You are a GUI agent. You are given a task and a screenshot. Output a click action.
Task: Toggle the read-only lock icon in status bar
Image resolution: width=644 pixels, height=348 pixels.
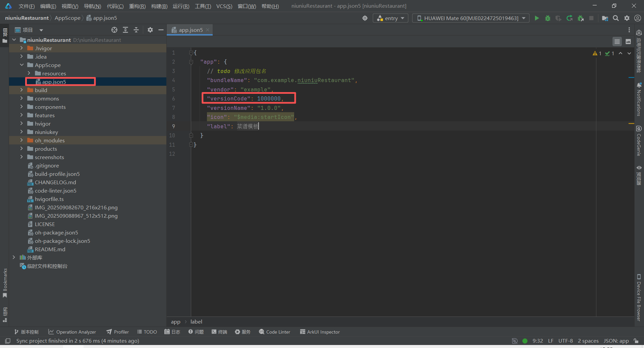[636, 341]
